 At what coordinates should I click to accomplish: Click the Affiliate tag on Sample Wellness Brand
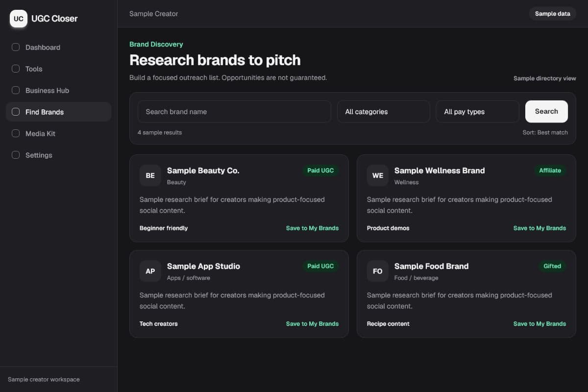point(550,171)
